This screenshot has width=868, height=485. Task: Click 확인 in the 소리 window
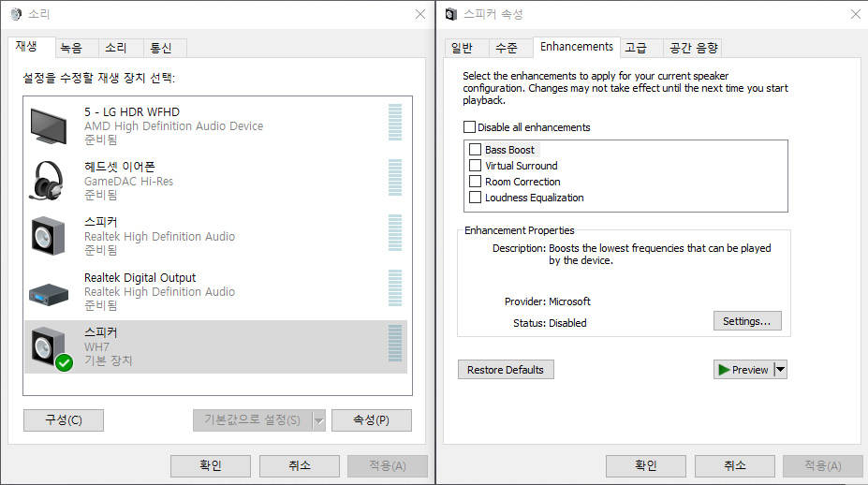[211, 465]
